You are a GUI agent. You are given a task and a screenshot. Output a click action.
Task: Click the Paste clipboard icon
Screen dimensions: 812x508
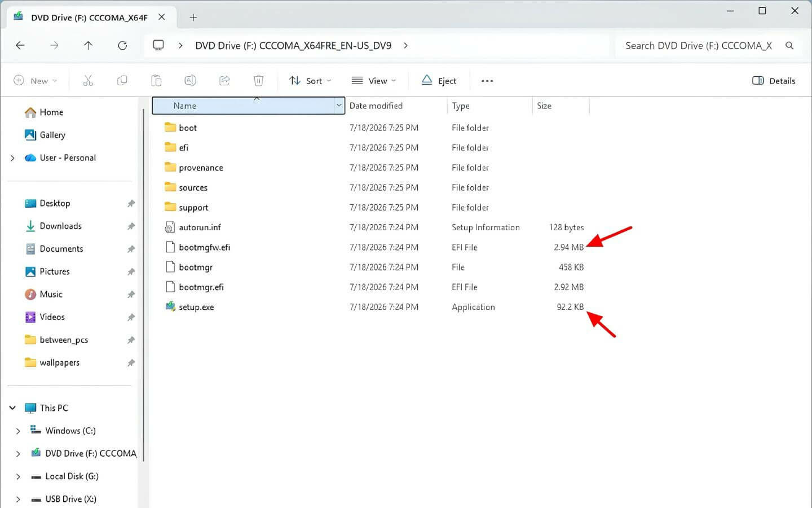[x=156, y=81]
